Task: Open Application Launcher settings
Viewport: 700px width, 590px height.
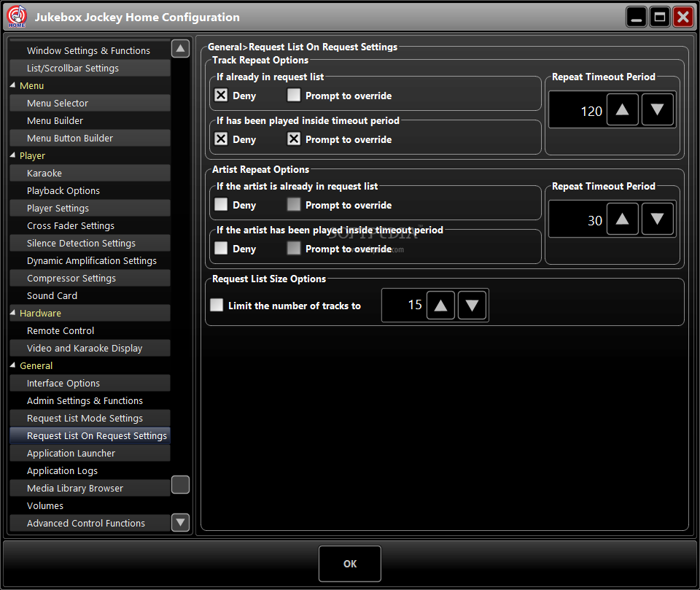Action: [x=90, y=453]
